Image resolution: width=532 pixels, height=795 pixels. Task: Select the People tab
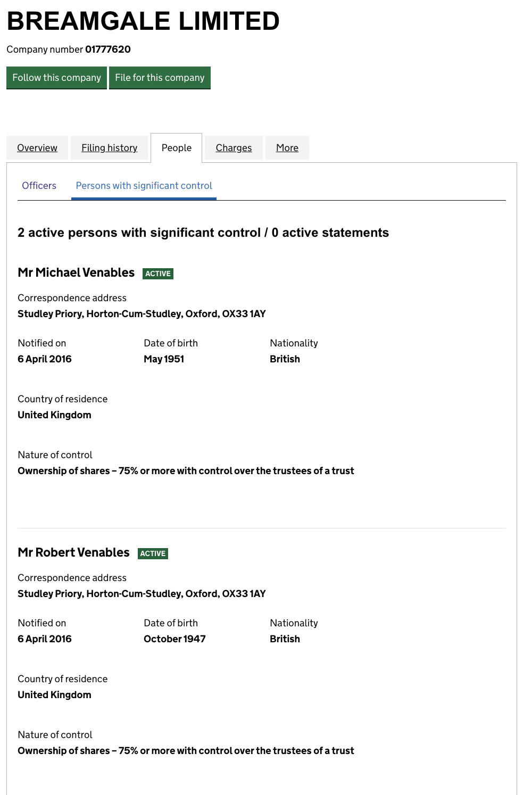pos(176,148)
